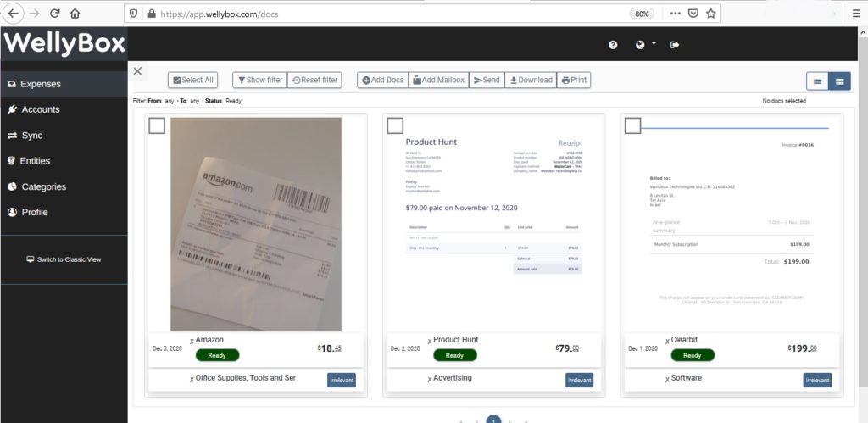Remove Amazon vendor with x
Image resolution: width=868 pixels, height=423 pixels.
click(x=192, y=341)
